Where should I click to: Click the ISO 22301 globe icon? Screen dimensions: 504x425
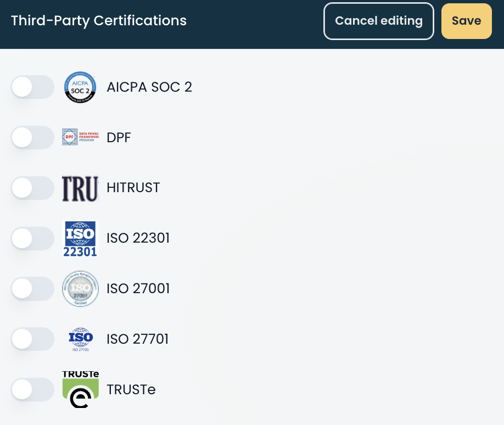tap(80, 238)
